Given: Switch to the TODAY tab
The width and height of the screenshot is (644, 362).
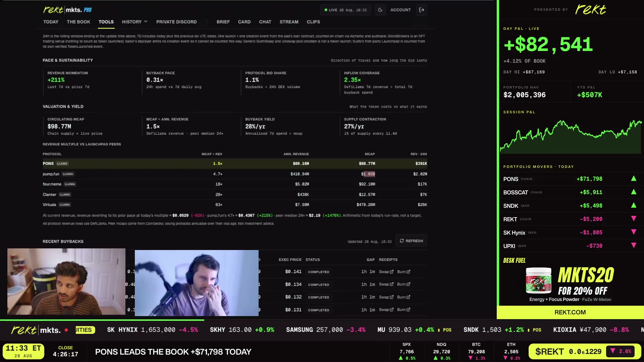Looking at the screenshot, I should click(x=51, y=22).
